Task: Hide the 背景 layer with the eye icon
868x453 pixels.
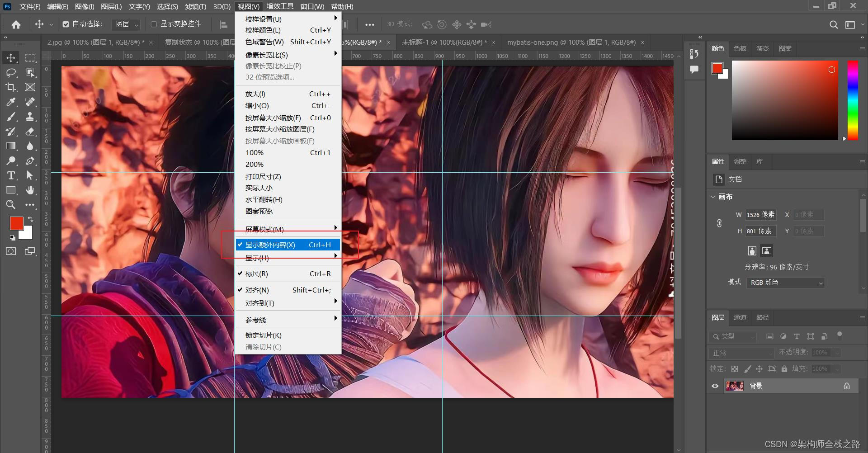Action: tap(715, 386)
